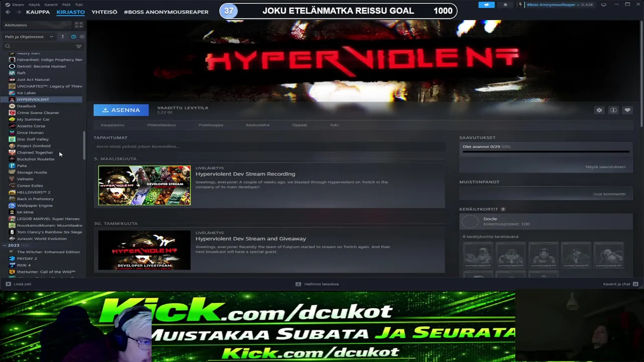Click Näytä saavutukset link

tap(605, 167)
